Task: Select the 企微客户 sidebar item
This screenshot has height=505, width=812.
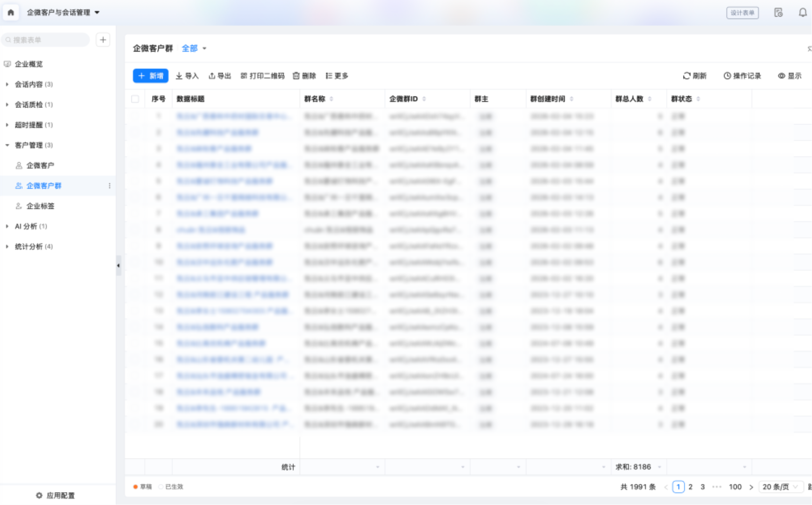Action: [40, 166]
